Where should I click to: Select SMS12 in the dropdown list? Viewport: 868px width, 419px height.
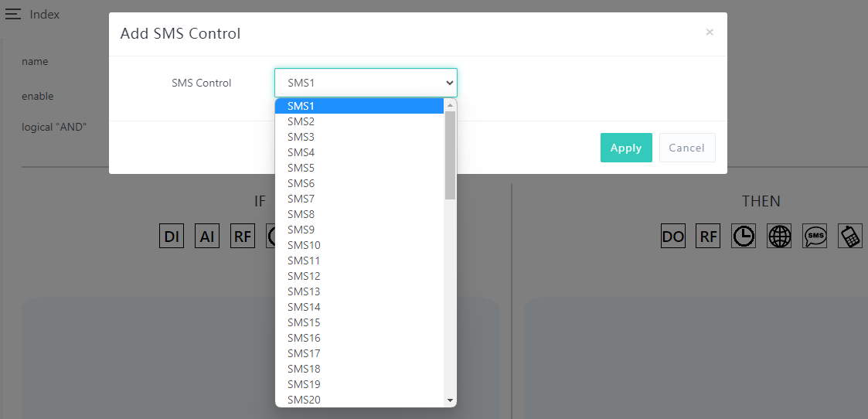click(x=304, y=276)
